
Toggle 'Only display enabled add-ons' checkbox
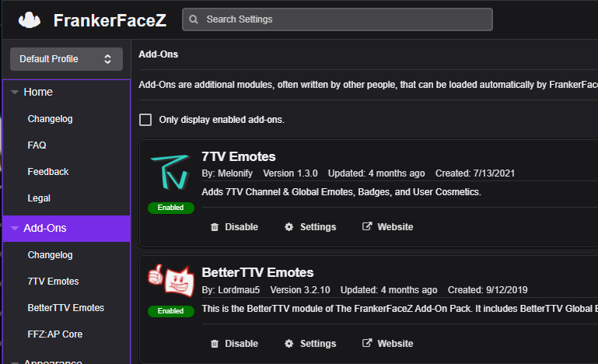click(x=145, y=120)
